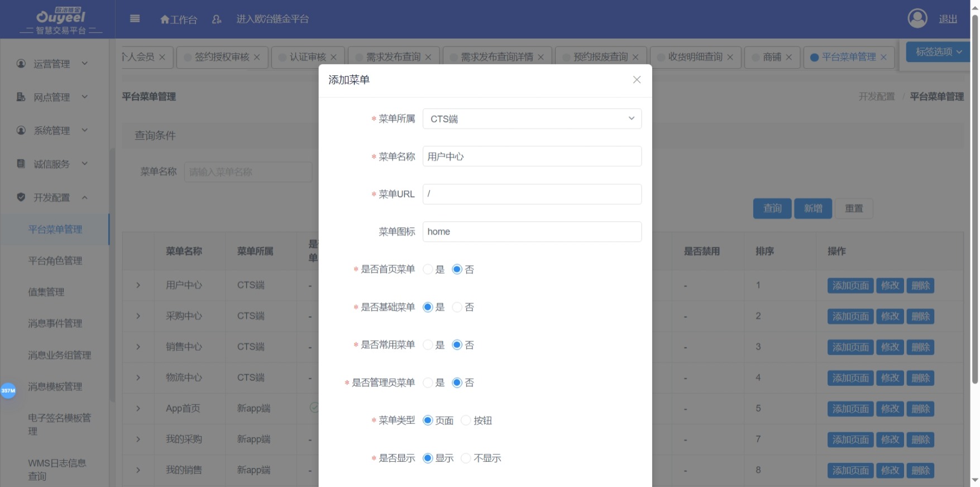
Task: Open the 标签选项 dropdown
Action: click(x=938, y=52)
